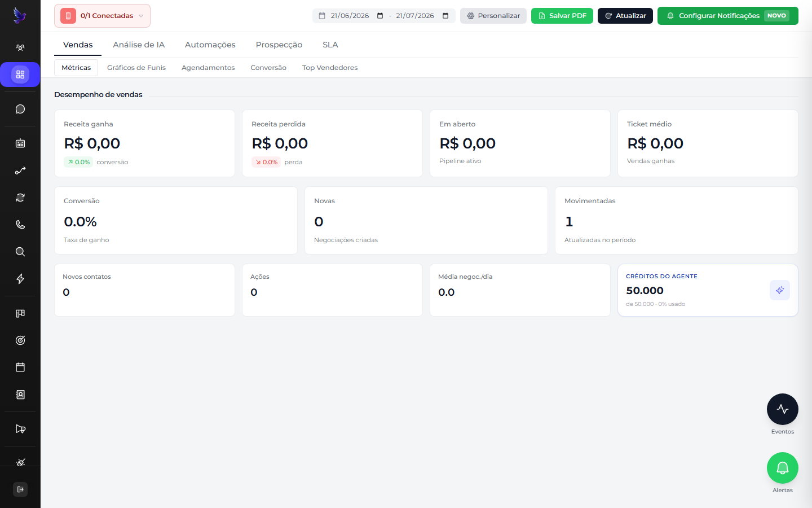Click the Salvar PDF button

pyautogui.click(x=562, y=16)
